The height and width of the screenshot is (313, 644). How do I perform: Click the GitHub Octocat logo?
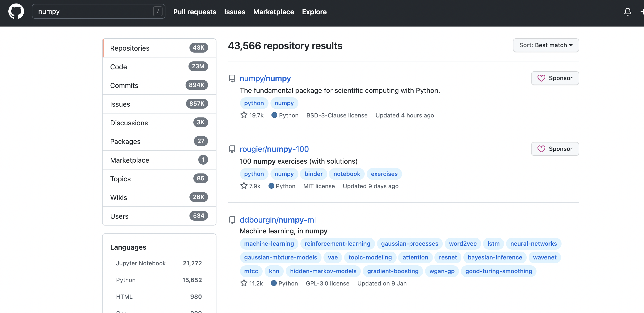(x=16, y=12)
